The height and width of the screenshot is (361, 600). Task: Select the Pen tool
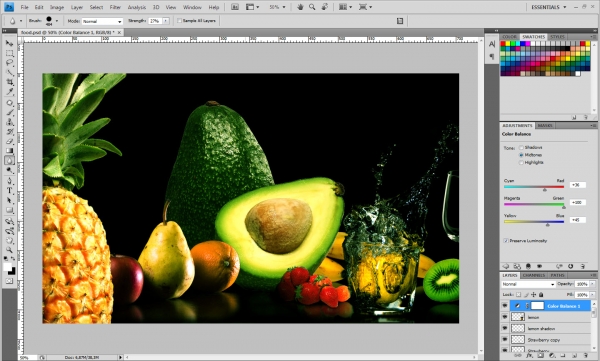tap(9, 181)
